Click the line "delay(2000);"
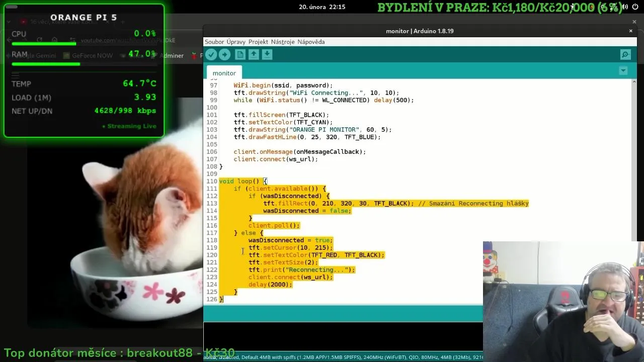The width and height of the screenshot is (644, 362). pyautogui.click(x=270, y=285)
